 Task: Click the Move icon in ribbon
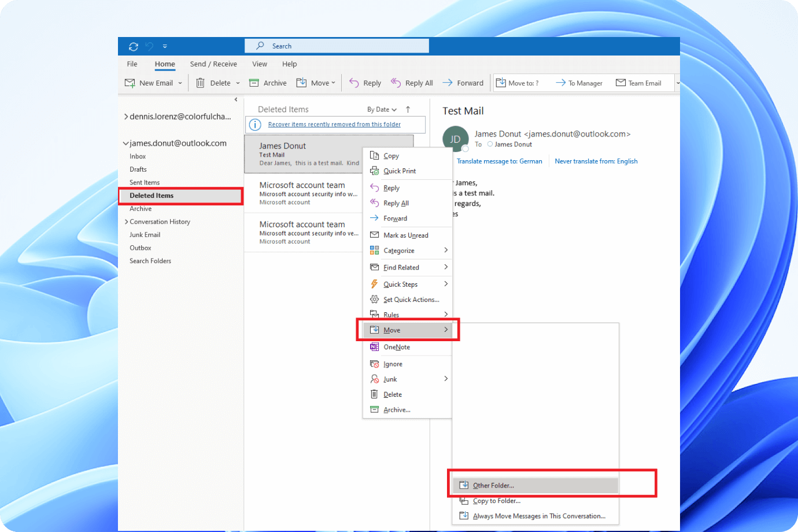[301, 83]
